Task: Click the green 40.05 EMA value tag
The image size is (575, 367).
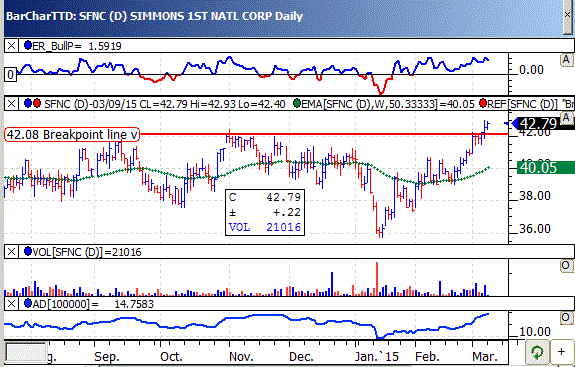Action: [x=546, y=168]
